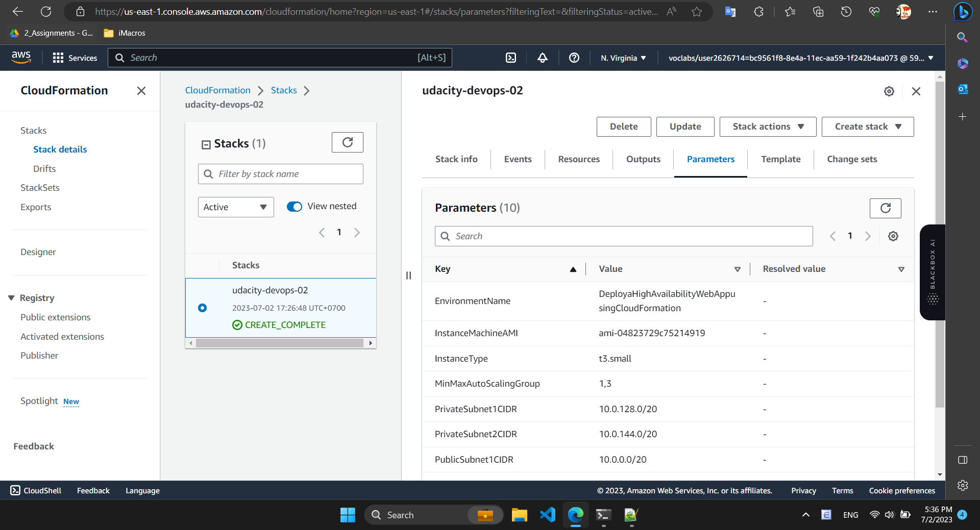
Task: Collapse the Stacks section expander icon
Action: pos(206,144)
